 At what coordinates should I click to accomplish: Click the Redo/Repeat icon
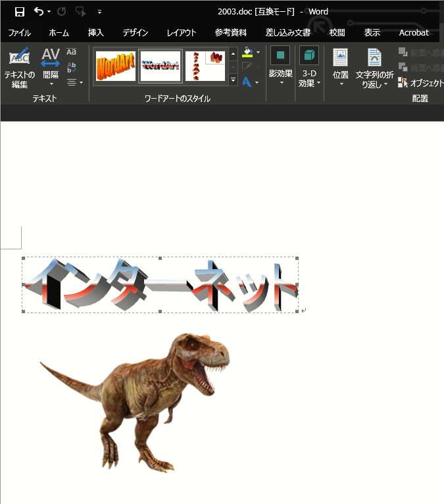61,12
